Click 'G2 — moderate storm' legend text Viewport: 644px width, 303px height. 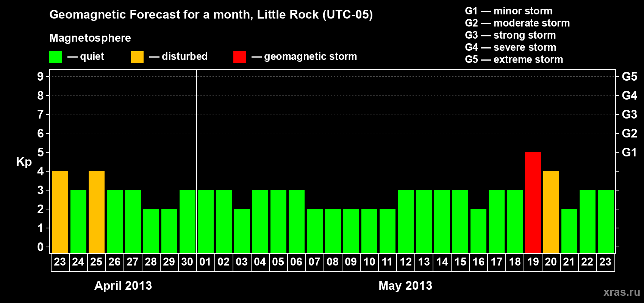517,23
